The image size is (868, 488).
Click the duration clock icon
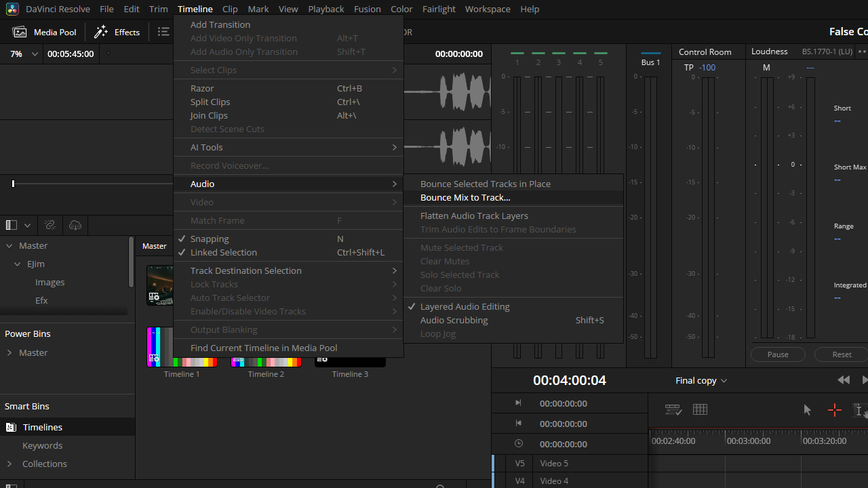click(518, 443)
